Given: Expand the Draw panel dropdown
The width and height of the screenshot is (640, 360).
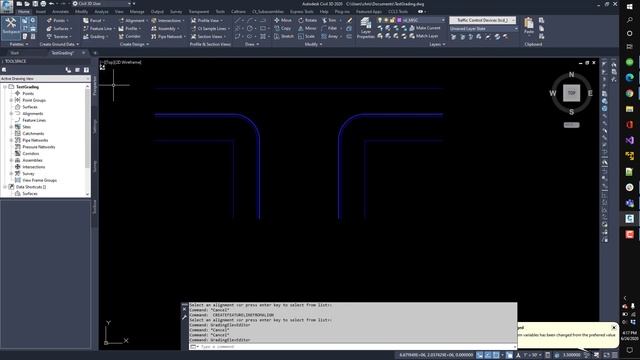Looking at the screenshot, I should (x=252, y=44).
